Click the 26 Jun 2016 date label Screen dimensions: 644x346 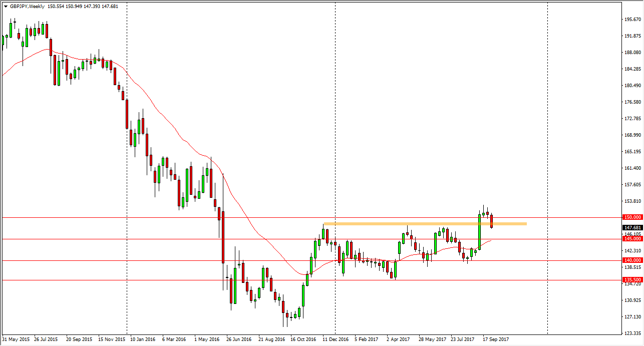(x=239, y=339)
